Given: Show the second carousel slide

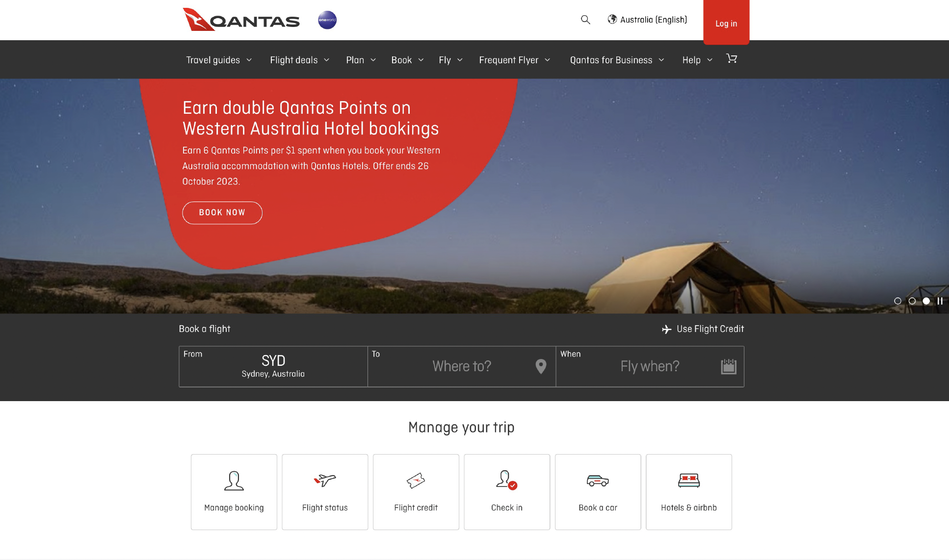Looking at the screenshot, I should tap(912, 301).
